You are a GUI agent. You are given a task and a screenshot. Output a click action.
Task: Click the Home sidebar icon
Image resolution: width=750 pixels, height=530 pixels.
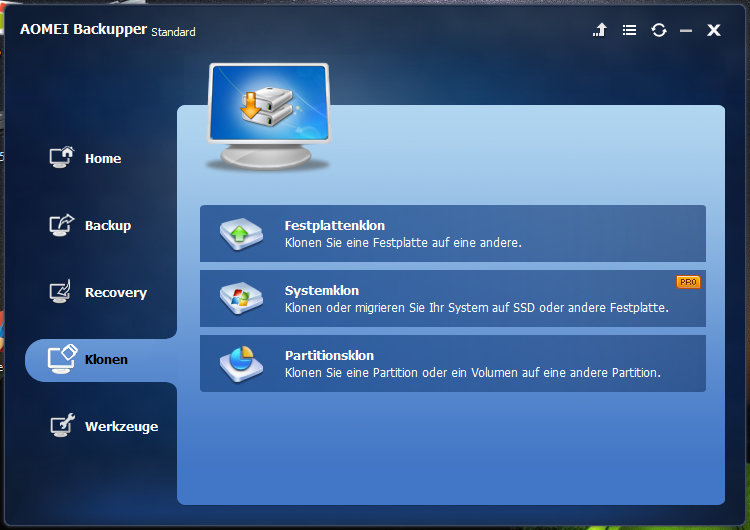point(62,157)
